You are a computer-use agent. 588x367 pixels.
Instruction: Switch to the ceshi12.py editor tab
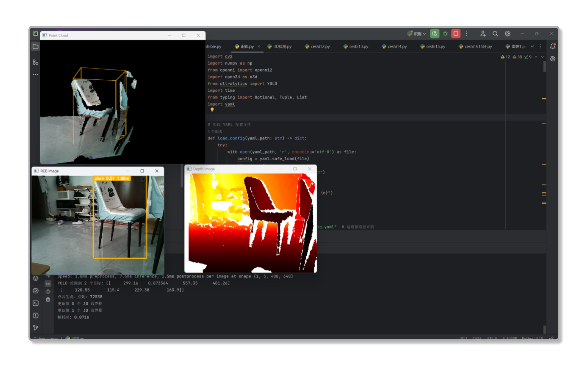[317, 46]
